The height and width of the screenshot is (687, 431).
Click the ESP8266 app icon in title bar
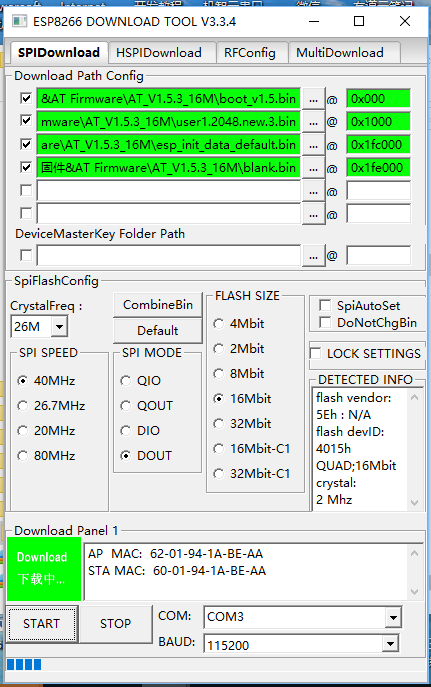(x=19, y=21)
